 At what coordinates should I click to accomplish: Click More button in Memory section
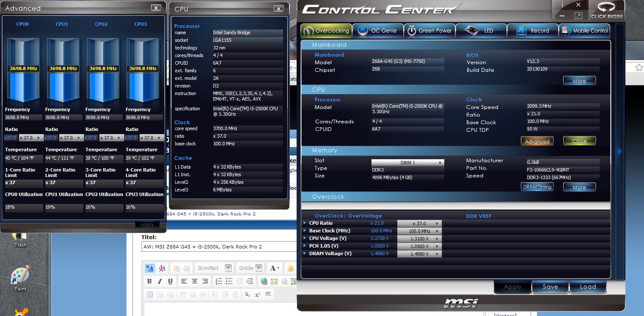click(579, 187)
